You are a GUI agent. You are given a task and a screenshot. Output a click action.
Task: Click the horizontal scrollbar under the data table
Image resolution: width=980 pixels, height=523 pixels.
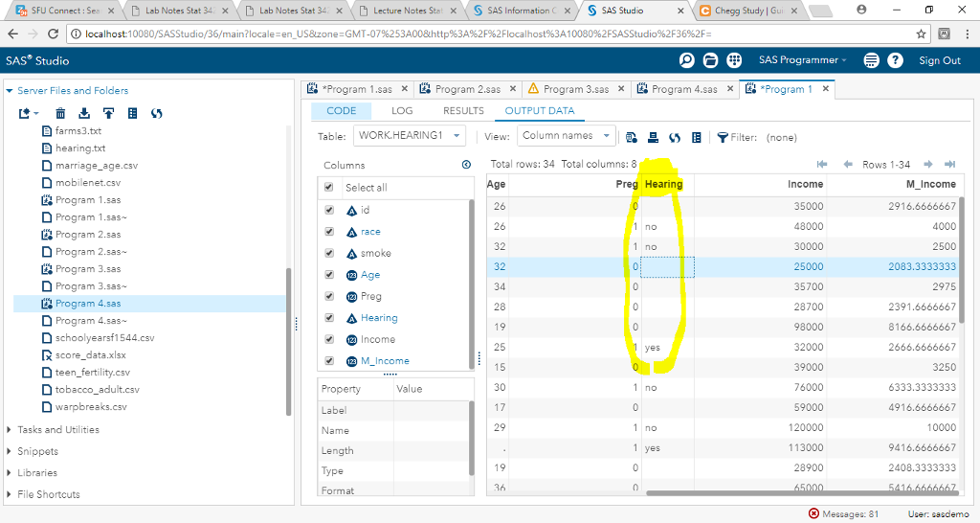coord(802,492)
